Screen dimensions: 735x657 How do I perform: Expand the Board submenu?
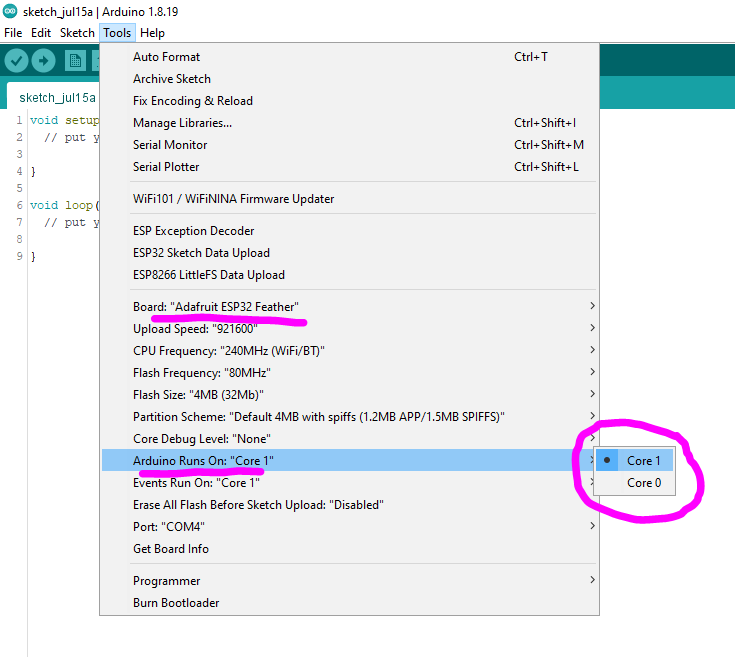point(350,306)
